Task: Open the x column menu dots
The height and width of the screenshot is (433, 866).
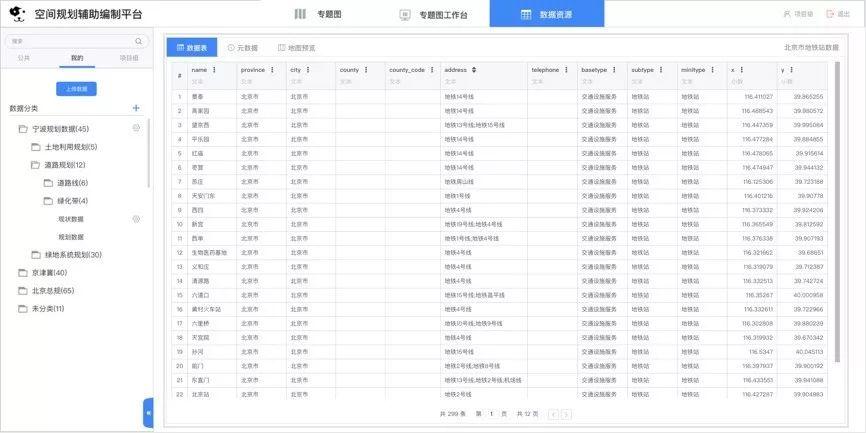Action: pos(741,70)
